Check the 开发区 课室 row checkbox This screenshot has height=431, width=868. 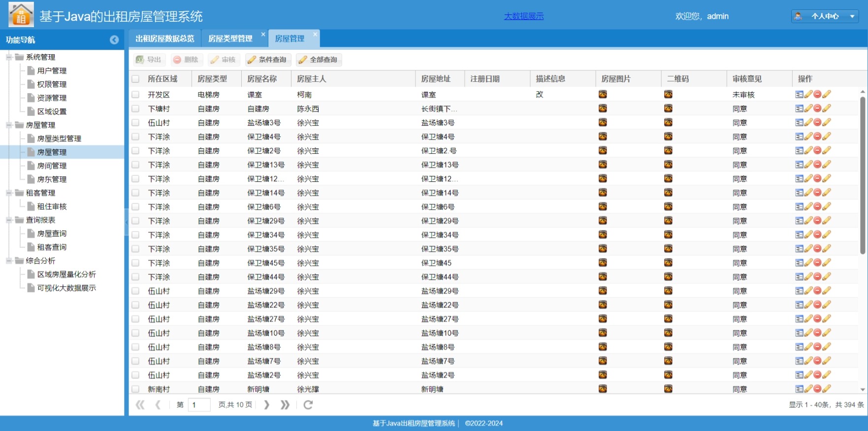click(x=135, y=95)
